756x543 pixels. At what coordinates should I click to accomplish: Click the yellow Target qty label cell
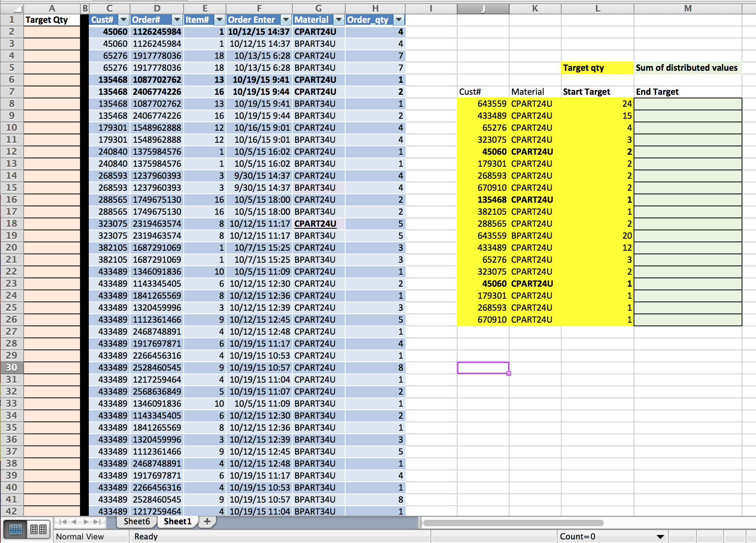pos(598,68)
